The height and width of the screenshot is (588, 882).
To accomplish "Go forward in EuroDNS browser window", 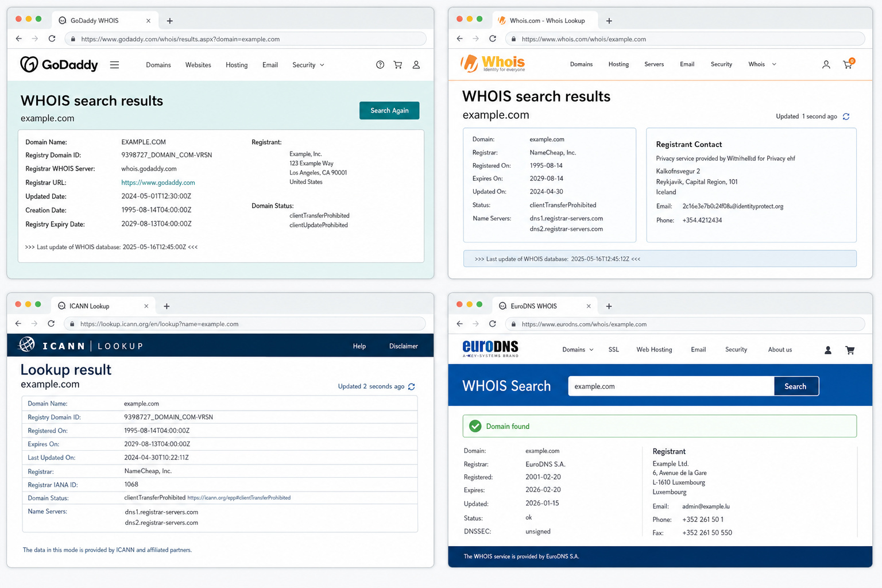I will [x=475, y=324].
